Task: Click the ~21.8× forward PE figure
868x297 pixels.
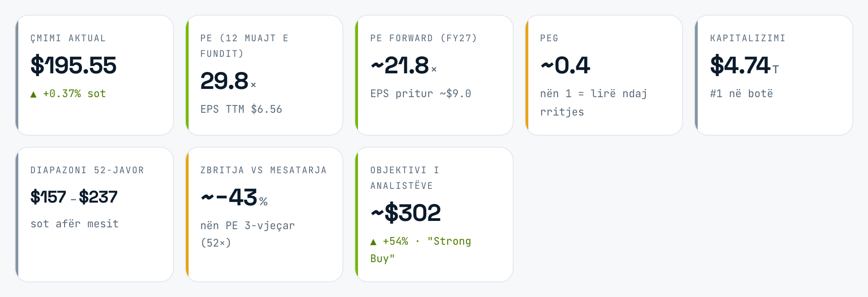Action: [404, 66]
